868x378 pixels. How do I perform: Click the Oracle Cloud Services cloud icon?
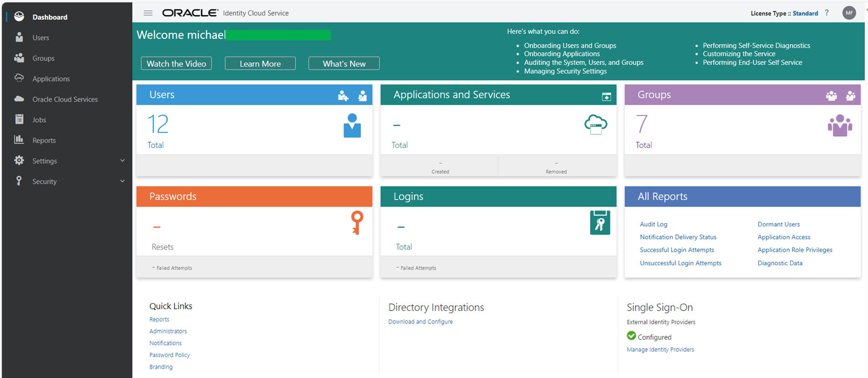click(x=19, y=99)
